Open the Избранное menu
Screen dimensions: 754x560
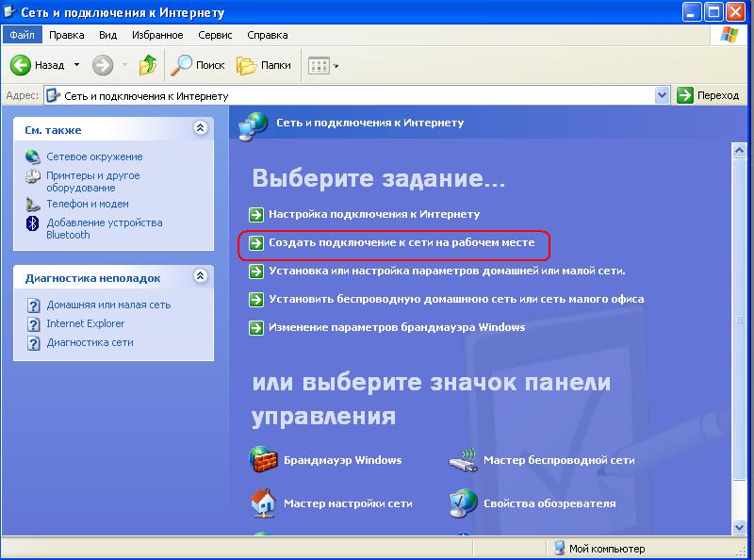coord(157,35)
